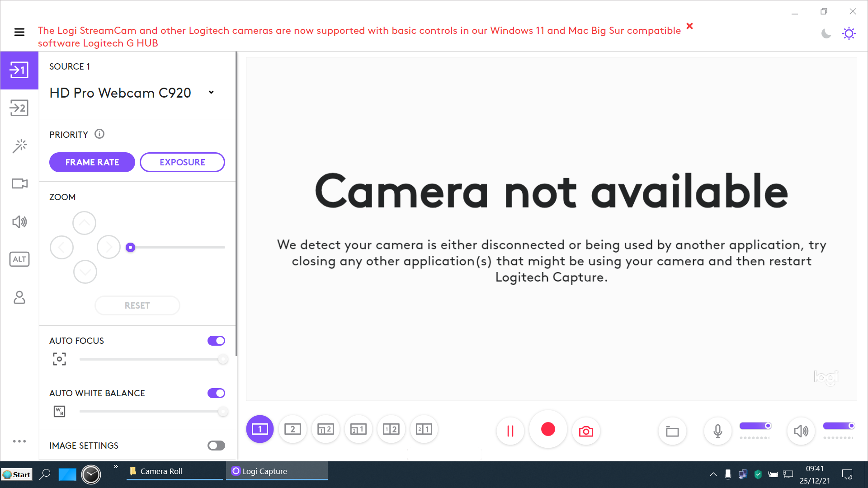Open Source 2 settings in sidebar
This screenshot has width=868, height=488.
click(x=19, y=108)
